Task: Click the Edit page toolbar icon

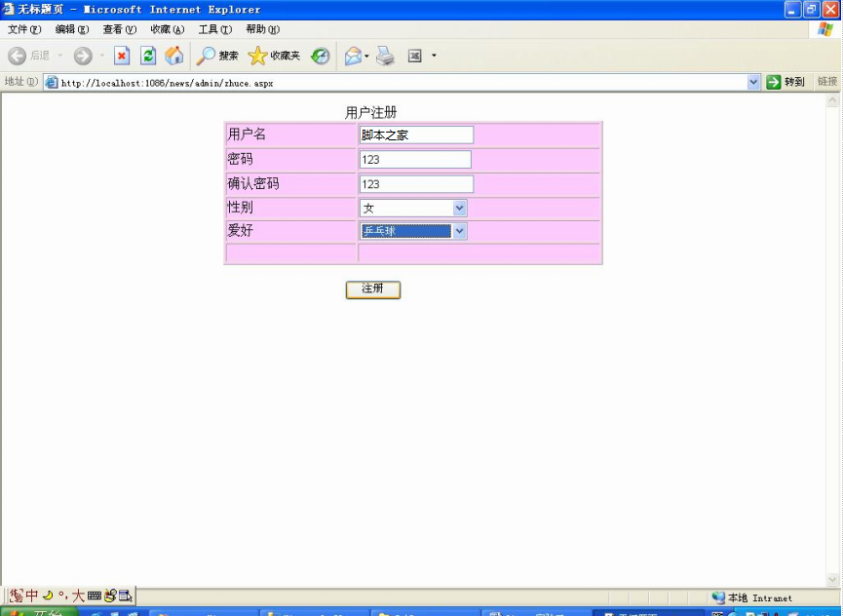Action: click(x=415, y=56)
